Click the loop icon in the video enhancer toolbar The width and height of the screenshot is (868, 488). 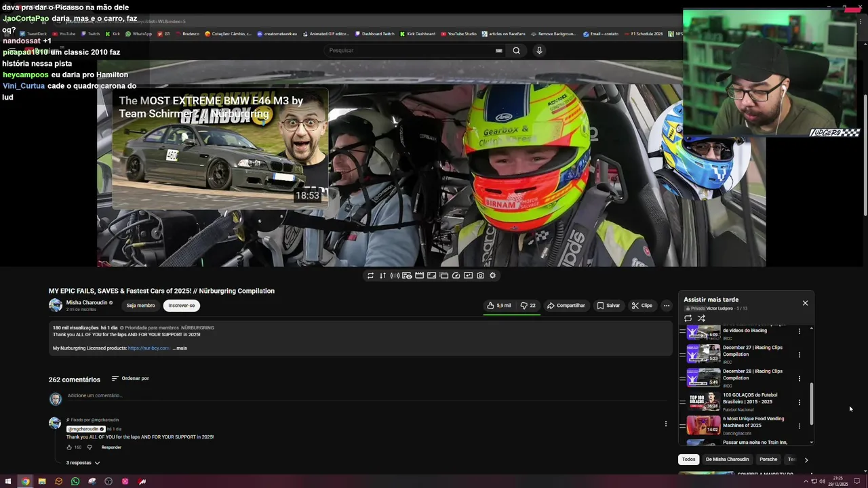click(x=370, y=275)
